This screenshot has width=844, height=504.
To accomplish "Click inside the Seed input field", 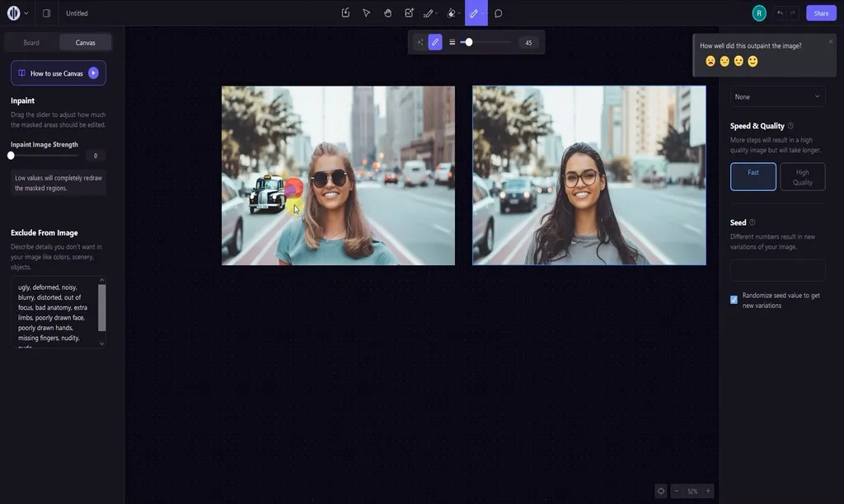I will pos(776,270).
